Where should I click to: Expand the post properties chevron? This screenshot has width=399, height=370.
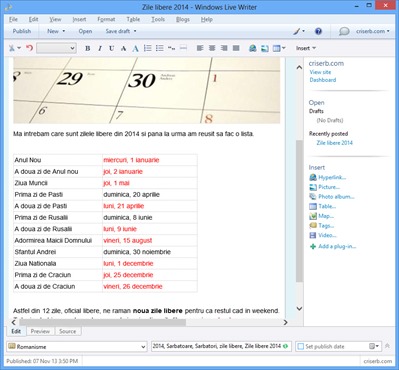coord(387,346)
